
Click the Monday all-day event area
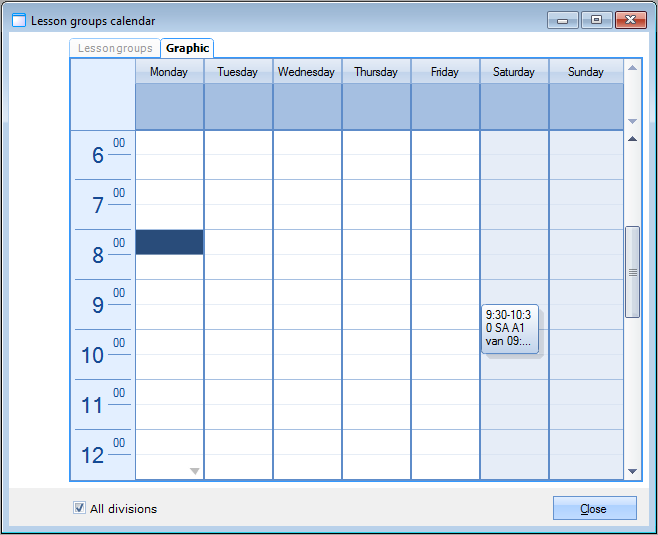pyautogui.click(x=170, y=107)
